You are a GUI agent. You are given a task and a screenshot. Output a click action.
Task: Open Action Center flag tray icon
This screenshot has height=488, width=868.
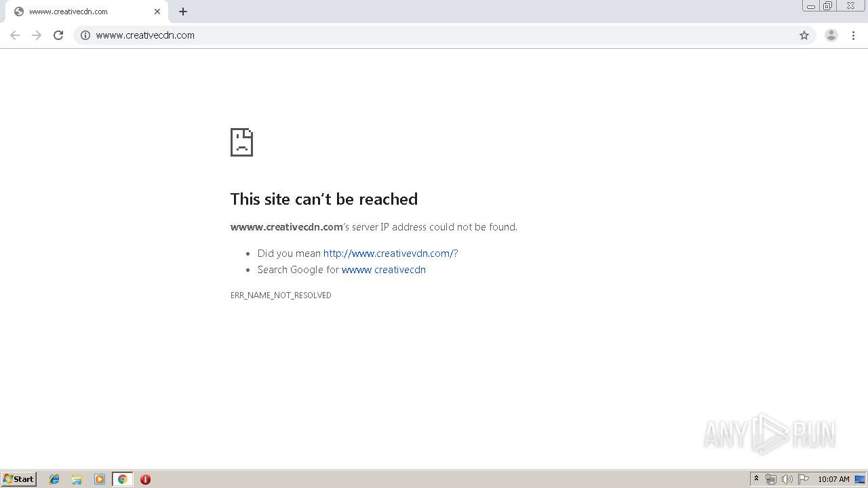(804, 479)
